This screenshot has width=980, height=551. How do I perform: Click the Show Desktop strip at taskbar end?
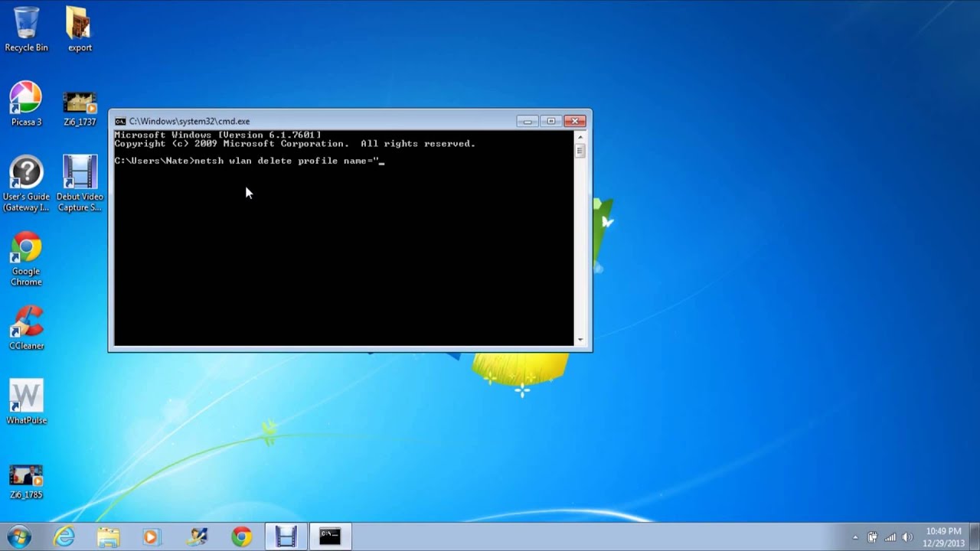(x=975, y=537)
